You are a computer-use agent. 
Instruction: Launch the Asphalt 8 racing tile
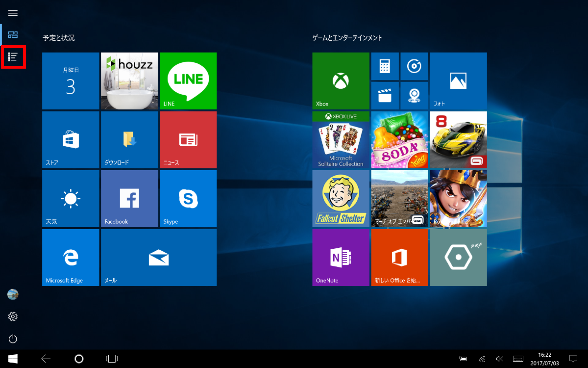(x=459, y=140)
